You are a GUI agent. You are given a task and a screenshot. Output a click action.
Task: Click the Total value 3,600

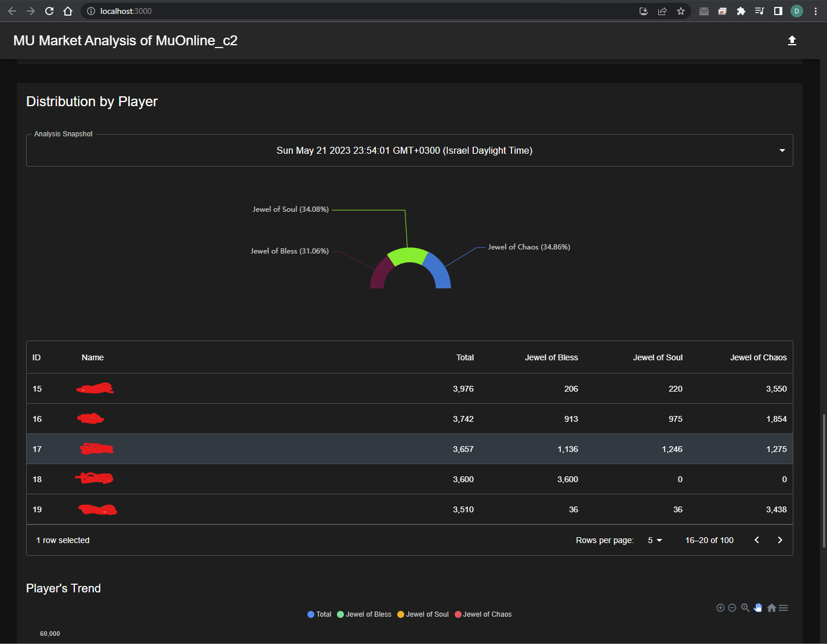pos(463,479)
